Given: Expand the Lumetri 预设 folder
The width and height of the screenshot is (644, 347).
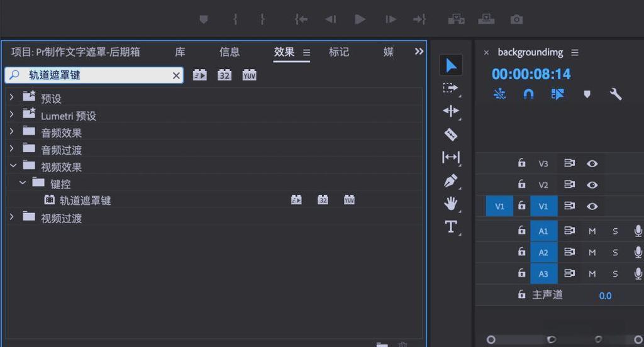Looking at the screenshot, I should [x=12, y=114].
